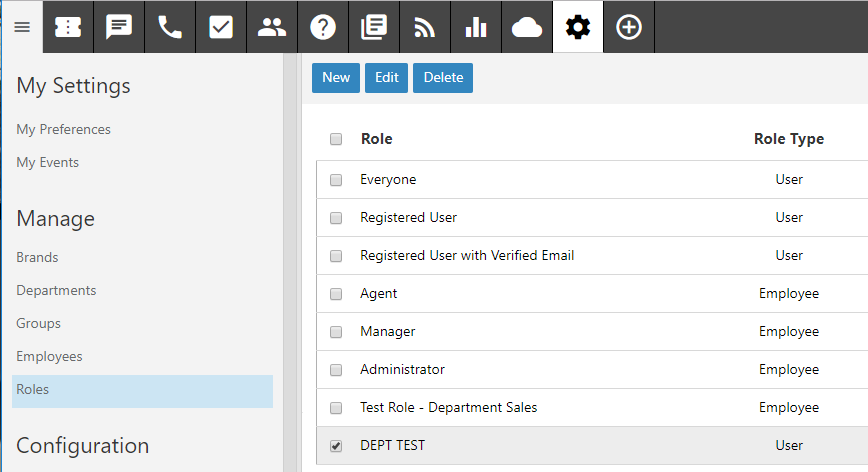Click the phone Calls icon
Screen dimensions: 868x472
coord(170,27)
